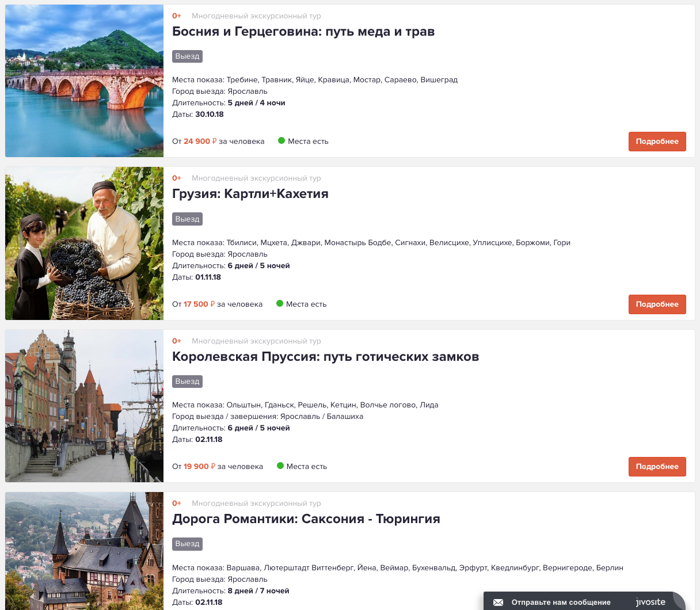Screen dimensions: 700x610
Task: Click green availability dot on Пруссия tour
Action: coord(280,466)
